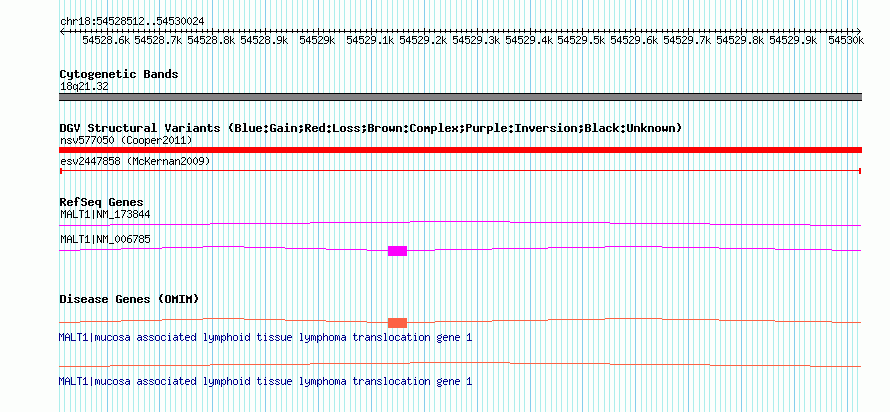The width and height of the screenshot is (890, 412).
Task: Open the nsv577050 (Cooper2011) variant label
Action: (x=126, y=140)
